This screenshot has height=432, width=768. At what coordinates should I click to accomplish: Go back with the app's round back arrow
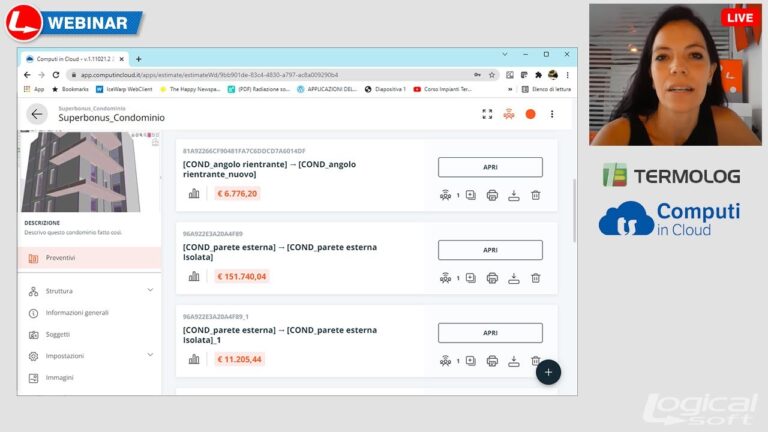tap(37, 114)
